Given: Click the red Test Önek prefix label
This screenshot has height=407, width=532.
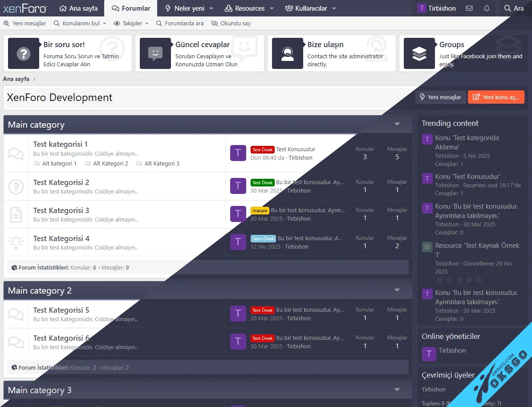Looking at the screenshot, I should tap(262, 150).
